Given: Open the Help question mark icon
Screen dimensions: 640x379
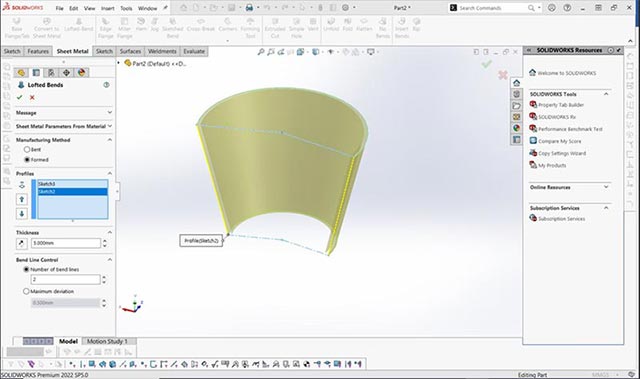Looking at the screenshot, I should pos(567,8).
